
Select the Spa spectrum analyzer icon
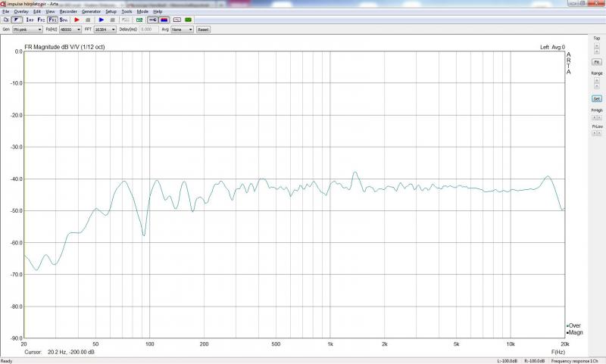64,20
